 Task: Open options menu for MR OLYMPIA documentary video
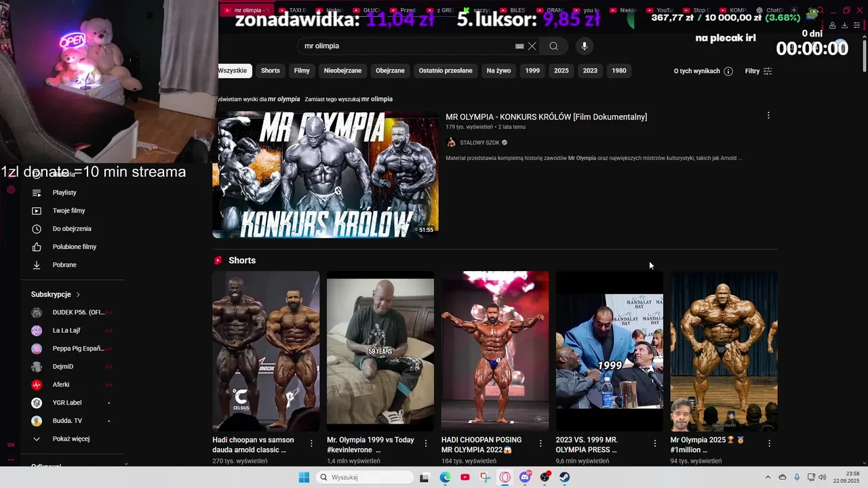click(768, 116)
